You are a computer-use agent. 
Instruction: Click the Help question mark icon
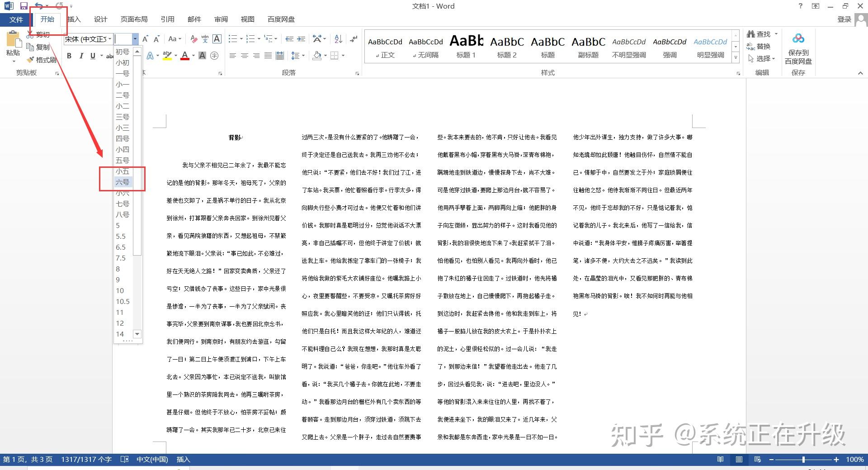(801, 6)
